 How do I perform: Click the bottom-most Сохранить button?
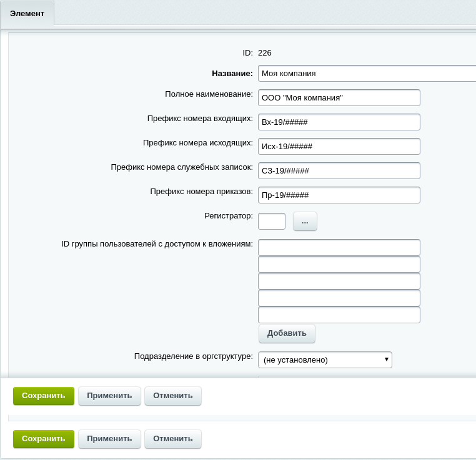pos(44,439)
